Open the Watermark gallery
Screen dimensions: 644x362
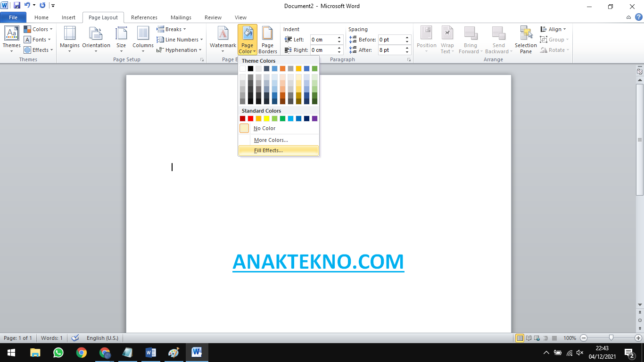click(x=223, y=40)
